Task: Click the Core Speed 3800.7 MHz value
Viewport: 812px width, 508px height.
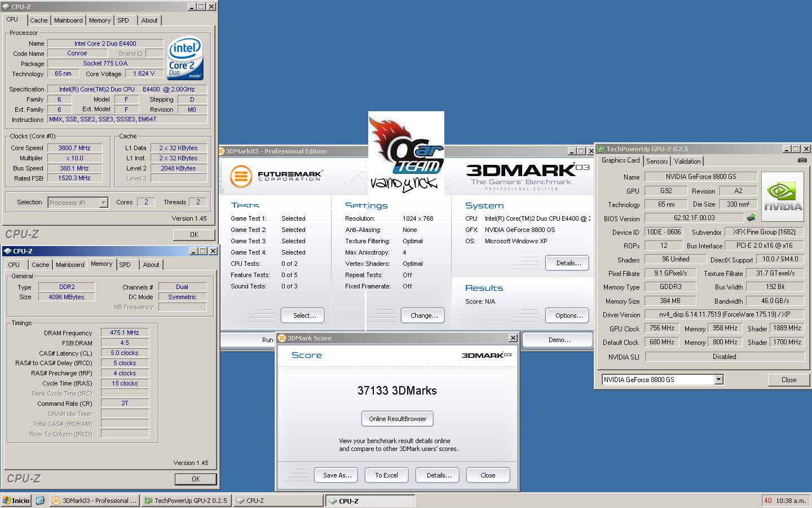Action: [74, 148]
